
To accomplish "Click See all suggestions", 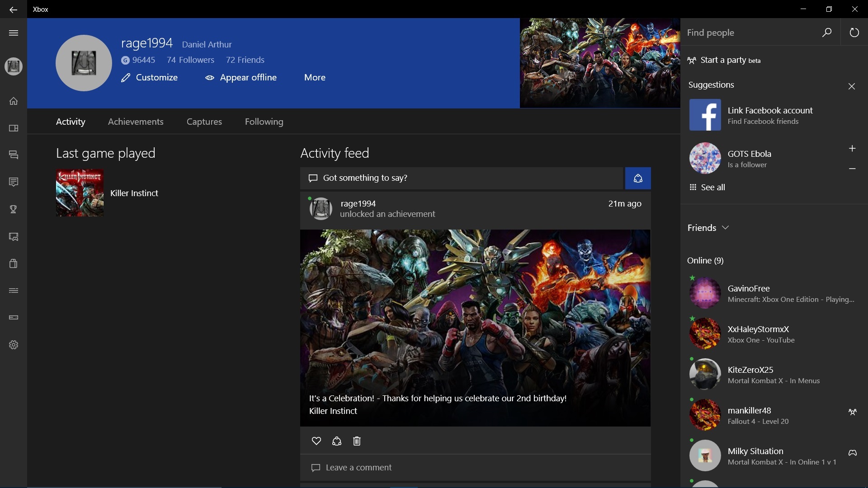I will pos(707,187).
